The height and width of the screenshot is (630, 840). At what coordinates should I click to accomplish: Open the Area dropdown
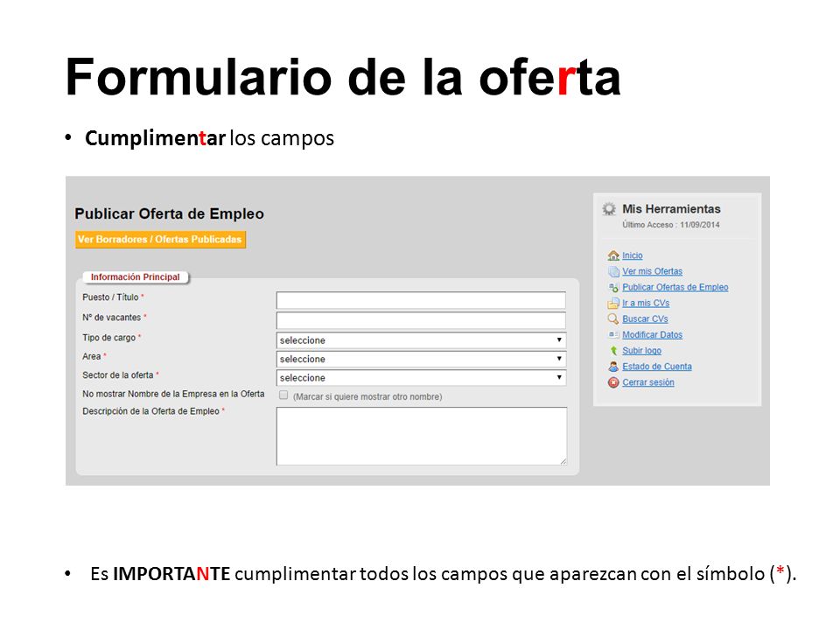pos(421,359)
